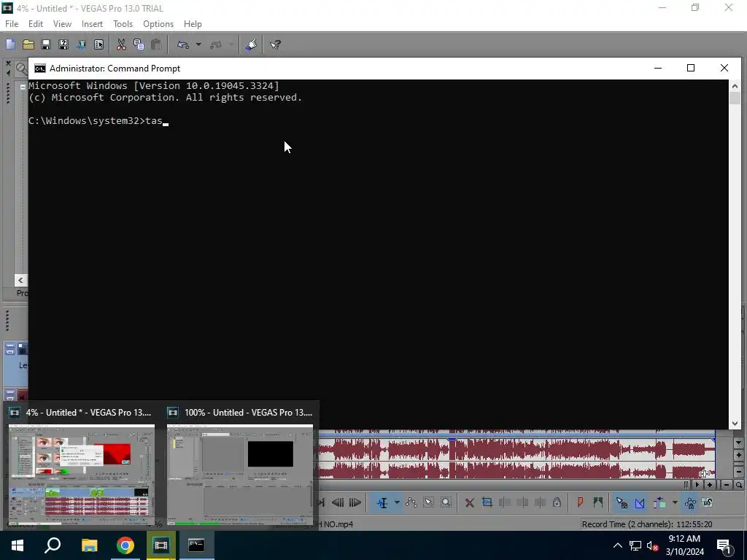Cut selection with the scissors icon
The image size is (747, 560).
tap(121, 44)
